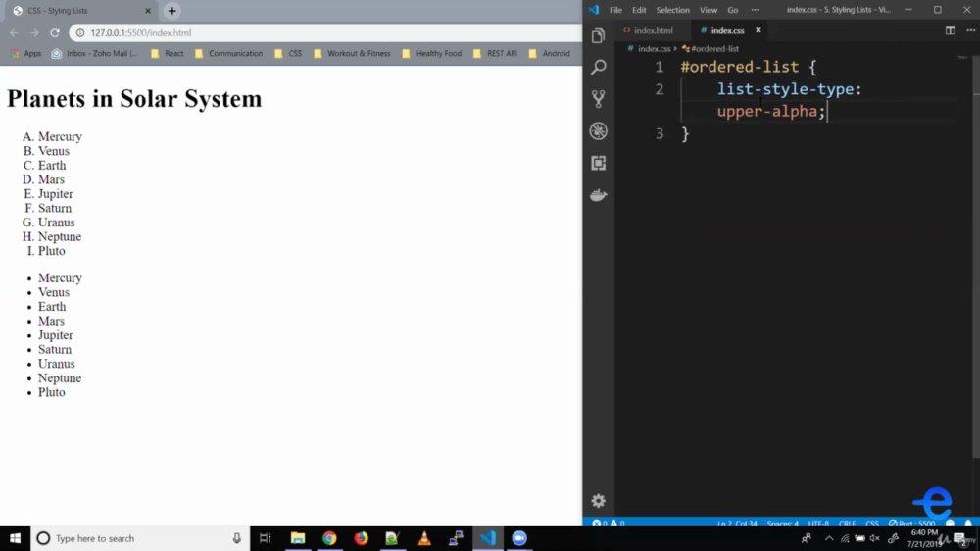Change line endings via CRLF
The height and width of the screenshot is (551, 980).
847,523
